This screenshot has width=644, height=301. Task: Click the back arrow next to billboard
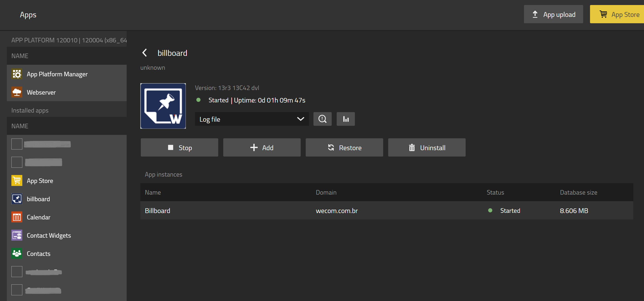pos(144,53)
